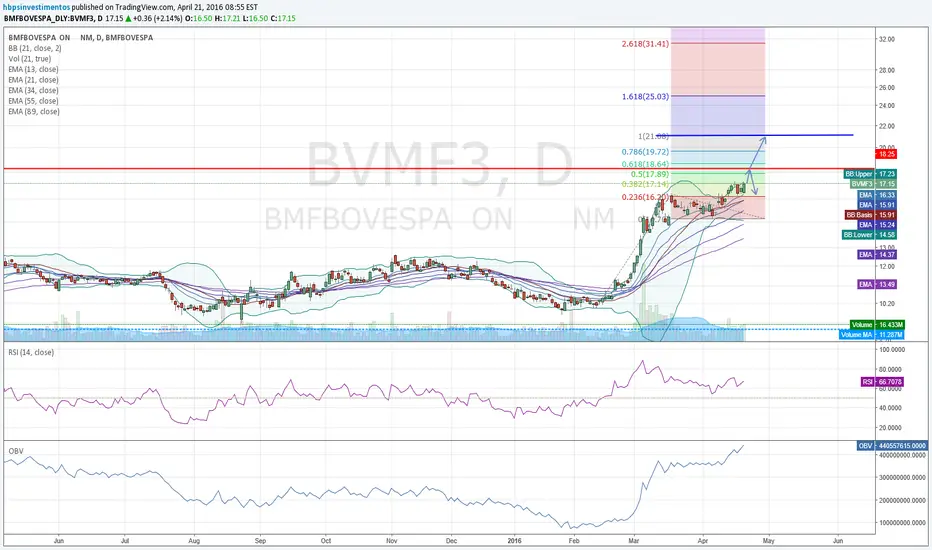Click the BB Basis 15.91 price tag

[870, 215]
